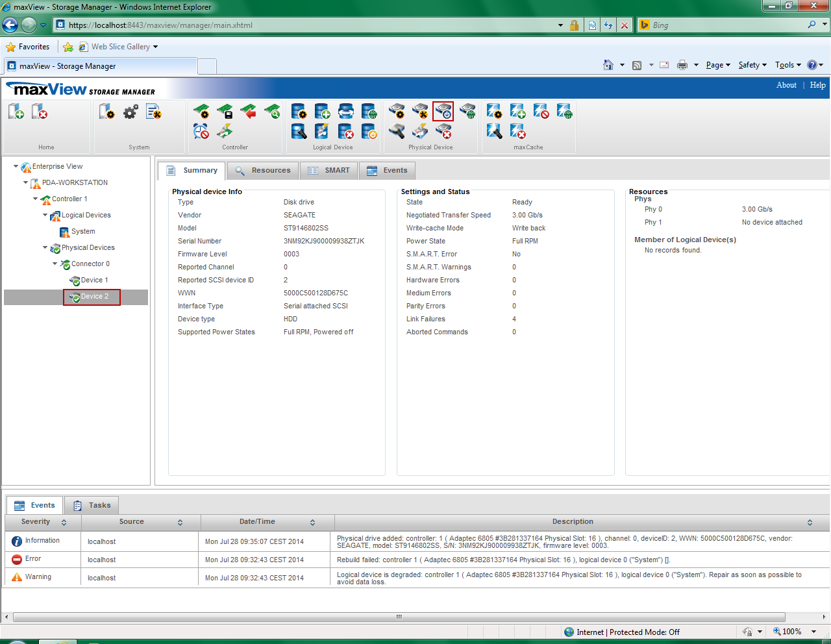Open the Resources tab
Image resolution: width=831 pixels, height=644 pixels.
pos(263,171)
